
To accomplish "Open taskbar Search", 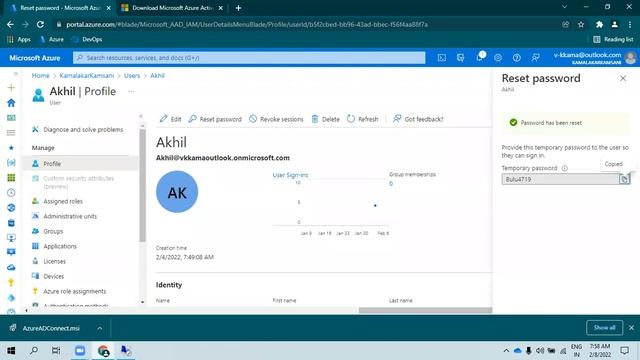I will (x=34, y=351).
